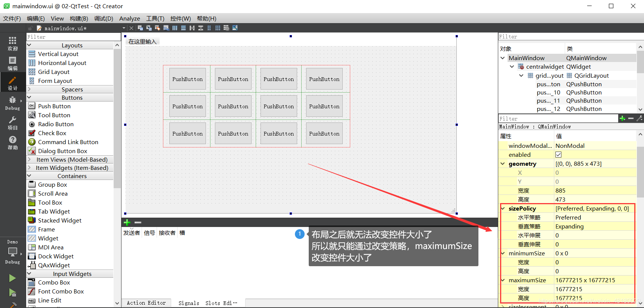Screen dimensions: 644x308
Task: Click the Edit Tab Order toolbar icon
Action: click(166, 28)
